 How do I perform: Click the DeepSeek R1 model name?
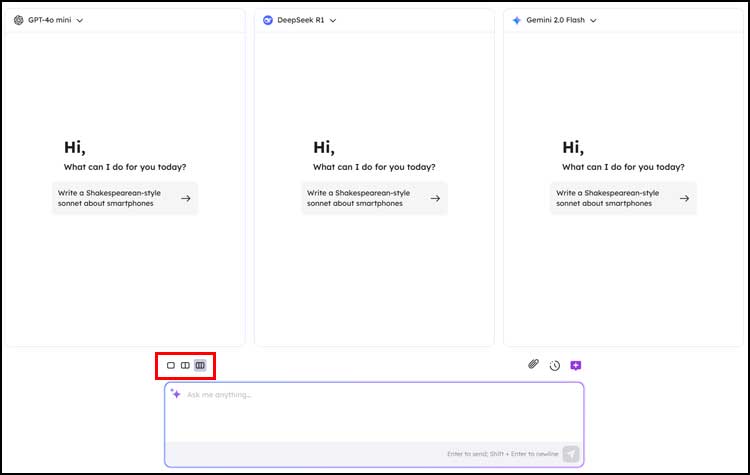[300, 20]
